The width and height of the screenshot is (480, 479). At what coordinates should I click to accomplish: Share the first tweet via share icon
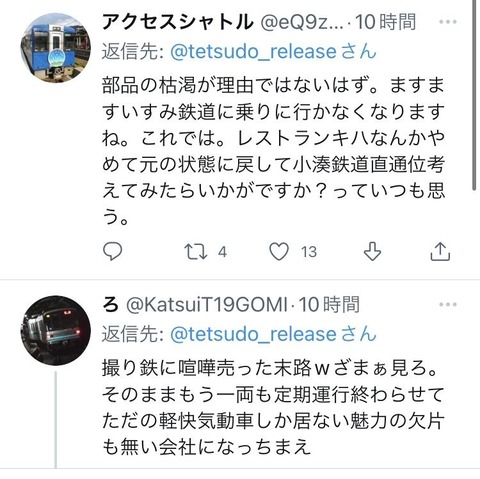[440, 251]
